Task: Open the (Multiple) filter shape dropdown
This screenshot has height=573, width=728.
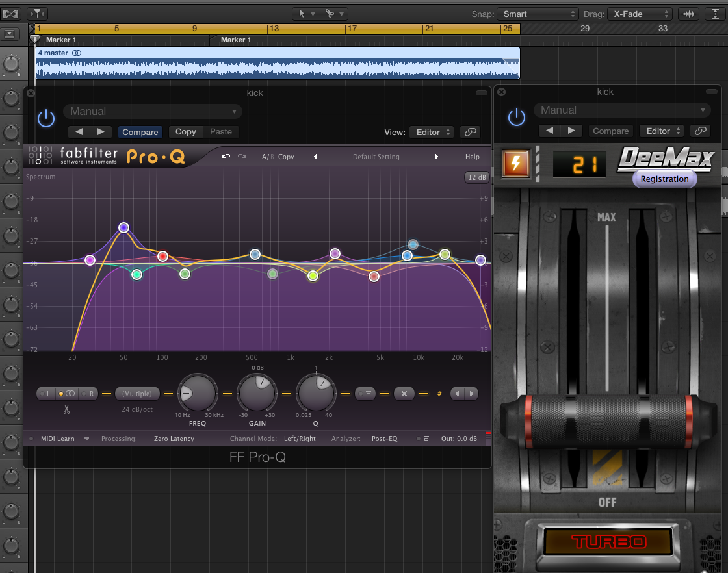Action: point(137,394)
